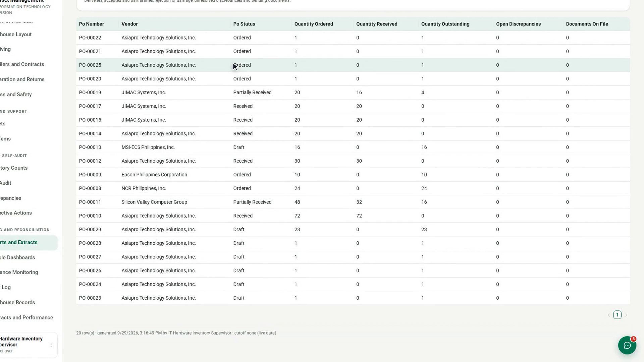Open Warehouse Records in sidebar

click(17, 302)
